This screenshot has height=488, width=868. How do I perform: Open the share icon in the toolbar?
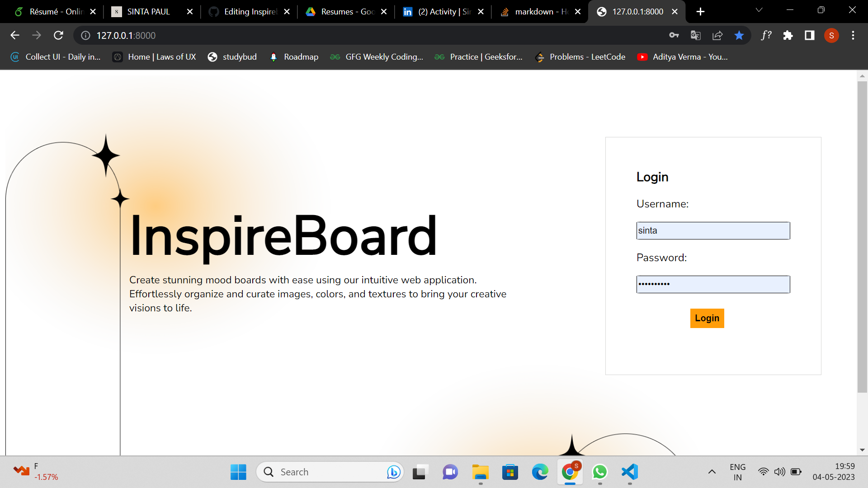717,35
